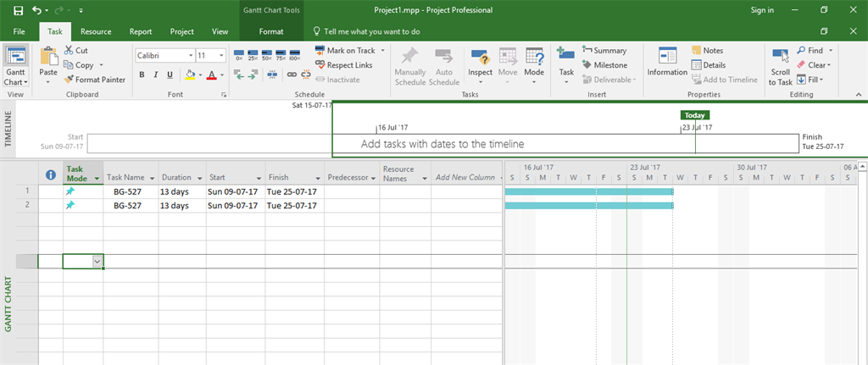The image size is (868, 365).
Task: Click the Indent Task green arrow
Action: (x=253, y=75)
